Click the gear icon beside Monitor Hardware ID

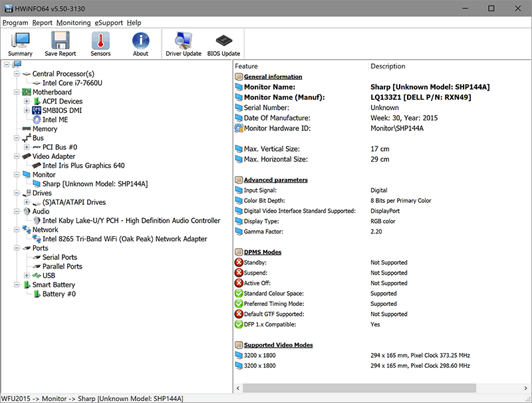pyautogui.click(x=239, y=128)
